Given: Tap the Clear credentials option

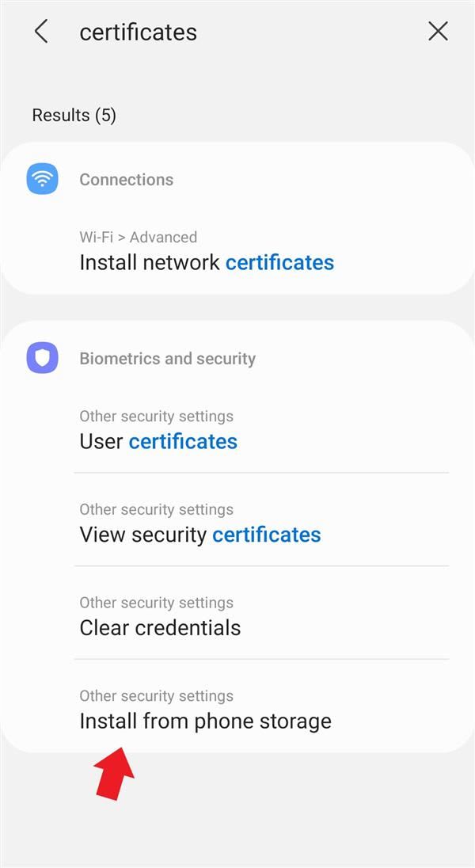Looking at the screenshot, I should tap(160, 628).
